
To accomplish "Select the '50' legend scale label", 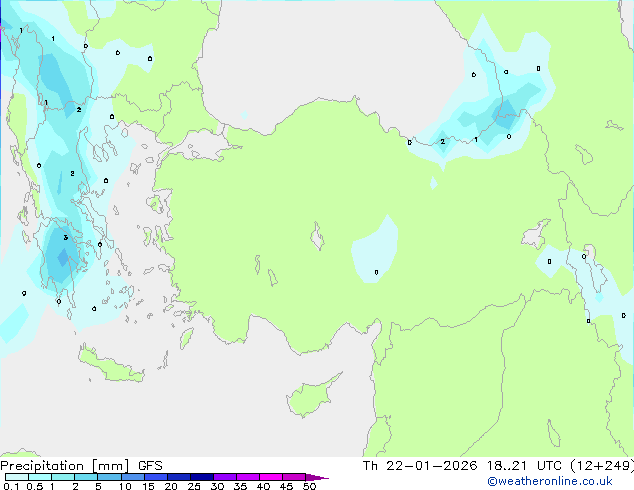I will [x=309, y=486].
